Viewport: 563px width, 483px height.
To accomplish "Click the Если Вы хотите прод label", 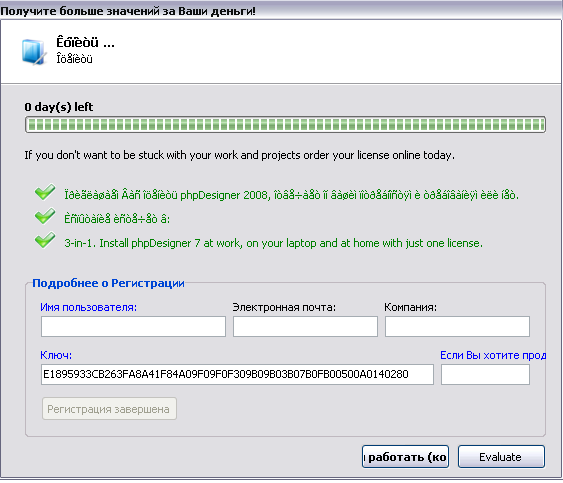I will (x=493, y=355).
